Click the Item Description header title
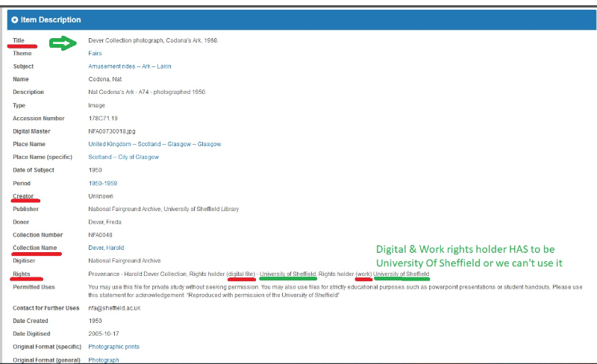The height and width of the screenshot is (364, 597). pos(51,20)
